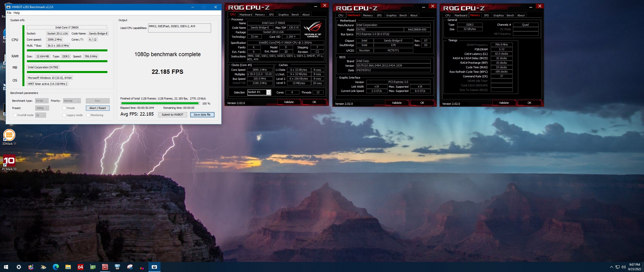The image size is (644, 272).
Task: Click HWBOT x265 Benchmark taskbar icon
Action: coord(154,267)
